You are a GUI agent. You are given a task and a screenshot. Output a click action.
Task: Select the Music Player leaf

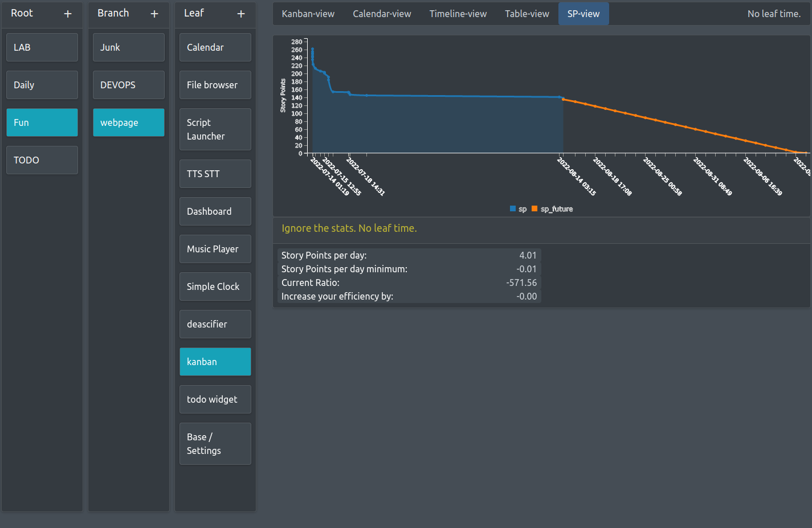tap(215, 249)
